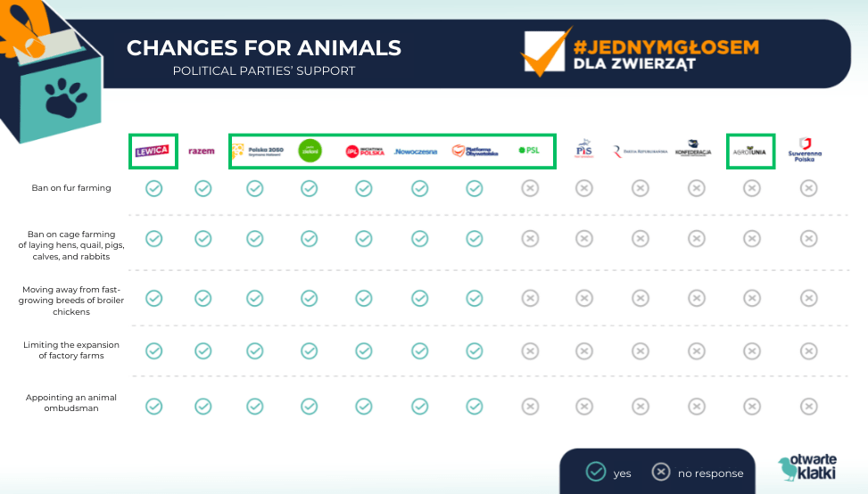Viewport: 868px width, 494px height.
Task: Click the Nowoczesna party logo
Action: [416, 151]
